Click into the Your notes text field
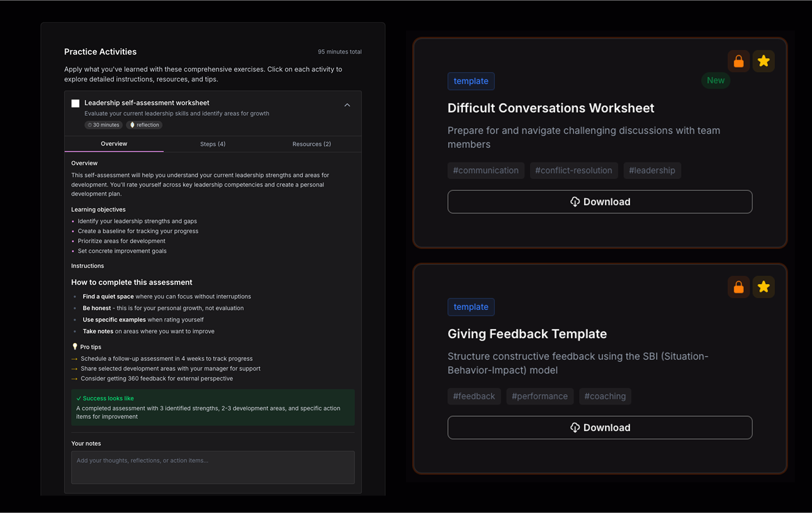This screenshot has height=513, width=812. click(x=213, y=467)
